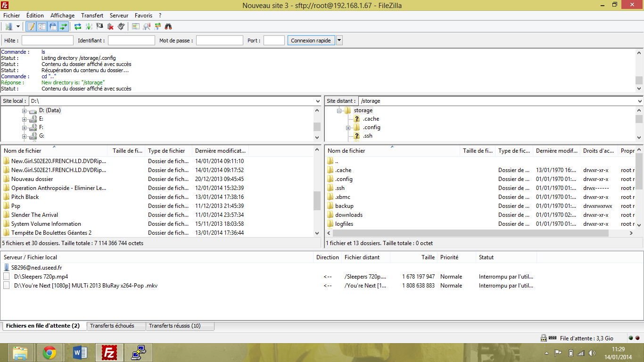Select the Nouveau dossier local folder
The height and width of the screenshot is (362, 644).
coord(32,179)
